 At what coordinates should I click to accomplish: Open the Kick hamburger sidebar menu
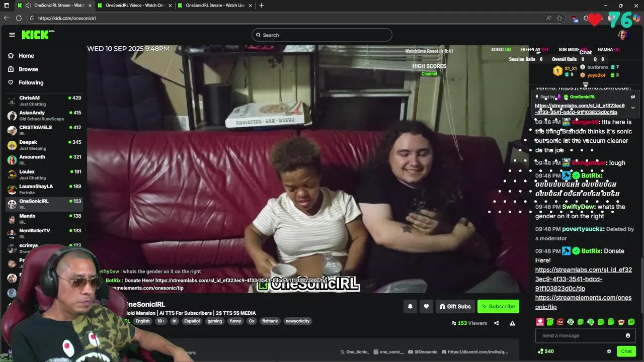coord(12,35)
